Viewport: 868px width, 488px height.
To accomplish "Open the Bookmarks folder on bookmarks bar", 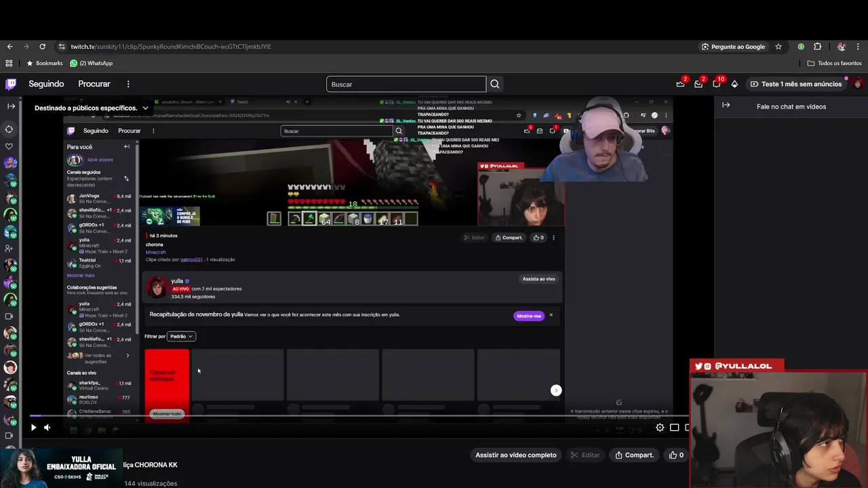I will [44, 63].
